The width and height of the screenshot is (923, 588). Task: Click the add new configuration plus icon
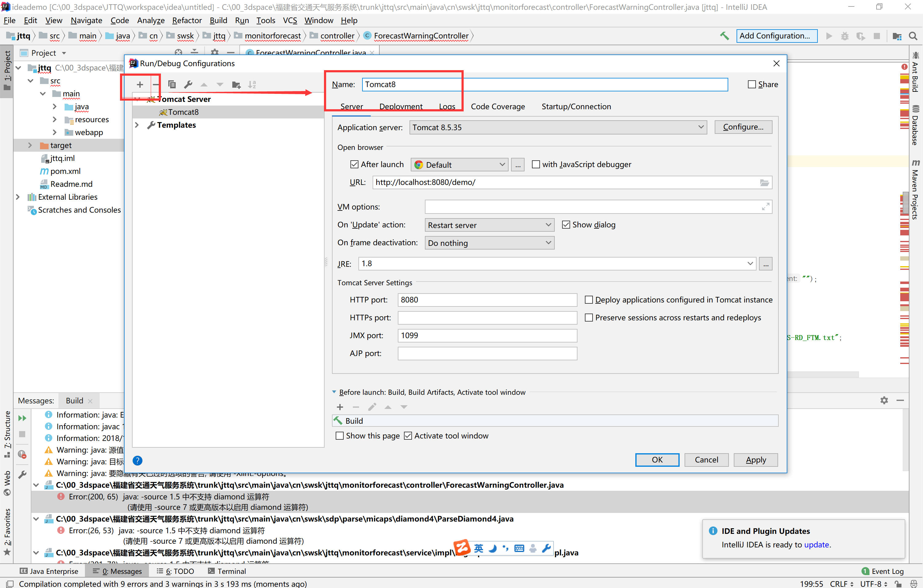point(140,85)
